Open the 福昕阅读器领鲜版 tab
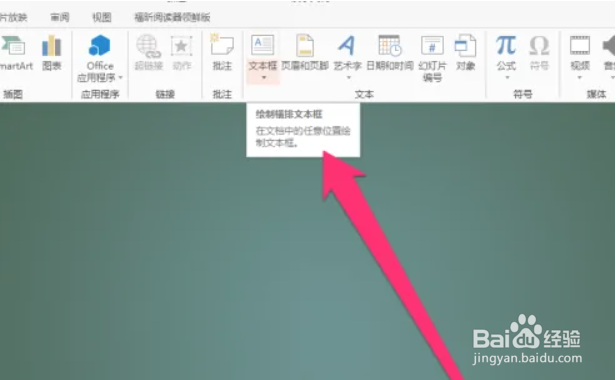This screenshot has width=616, height=380. tap(172, 17)
